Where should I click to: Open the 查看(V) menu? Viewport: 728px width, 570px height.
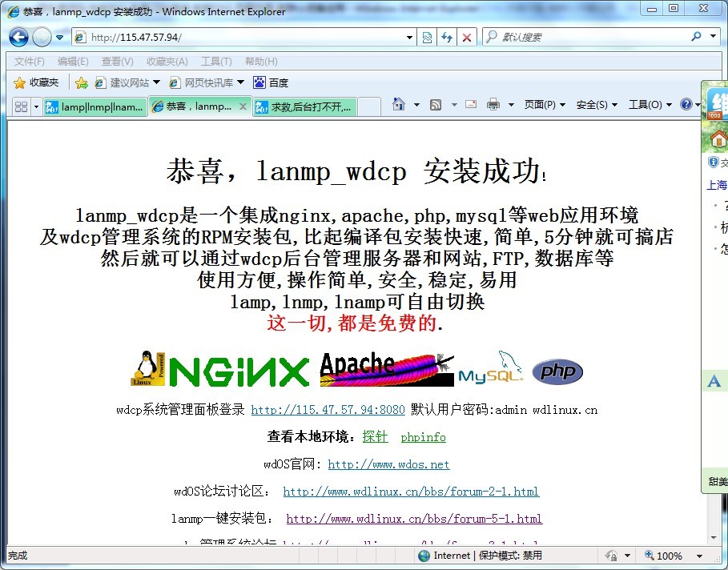click(118, 62)
